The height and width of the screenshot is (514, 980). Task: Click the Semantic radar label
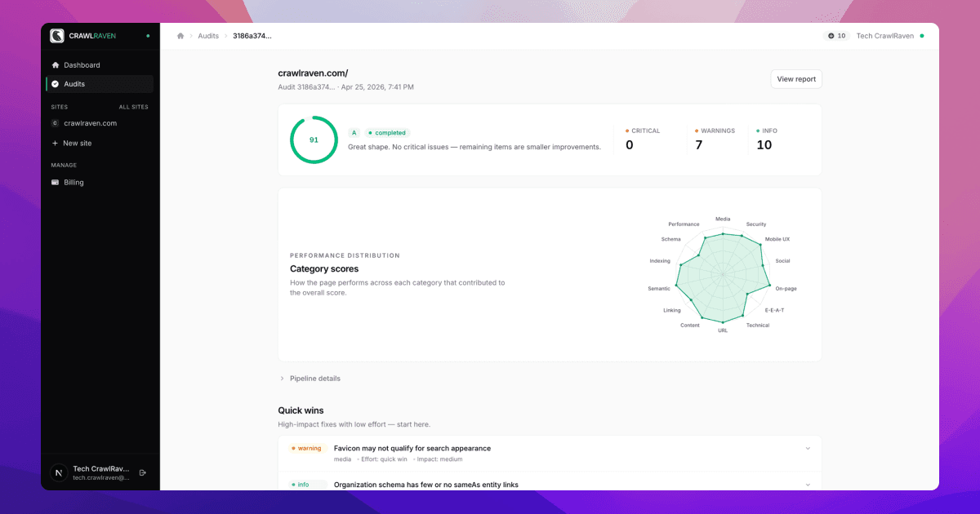click(x=659, y=289)
